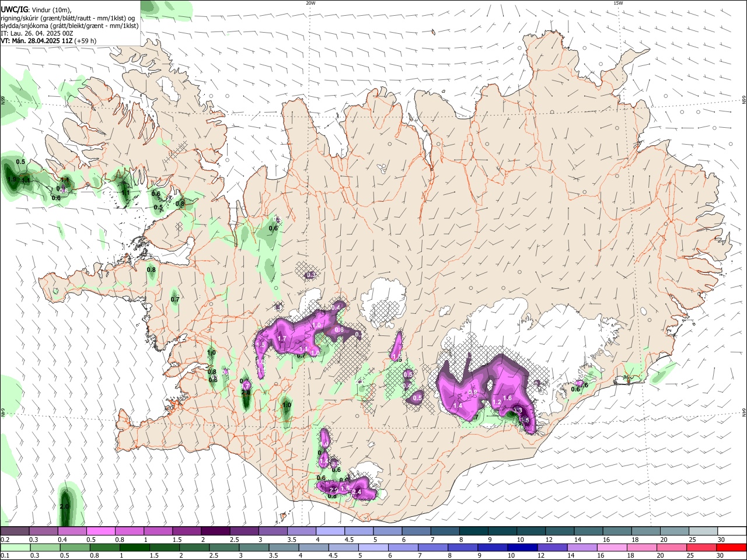Image resolution: width=747 pixels, height=560 pixels.
Task: Click the 1.4 value in pink area
Action: (x=458, y=406)
